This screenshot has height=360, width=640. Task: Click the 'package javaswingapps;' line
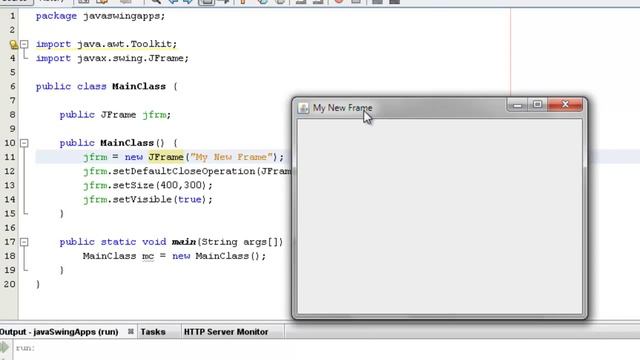(100, 16)
